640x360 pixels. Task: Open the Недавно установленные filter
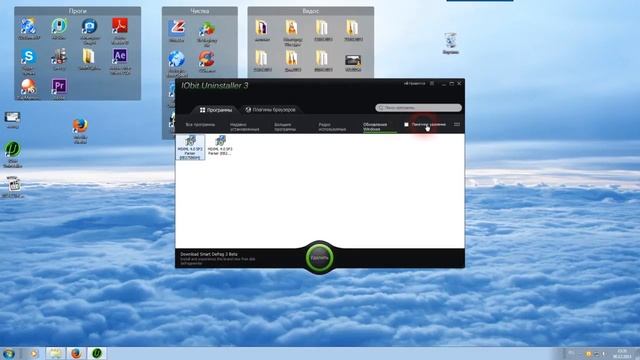(244, 127)
